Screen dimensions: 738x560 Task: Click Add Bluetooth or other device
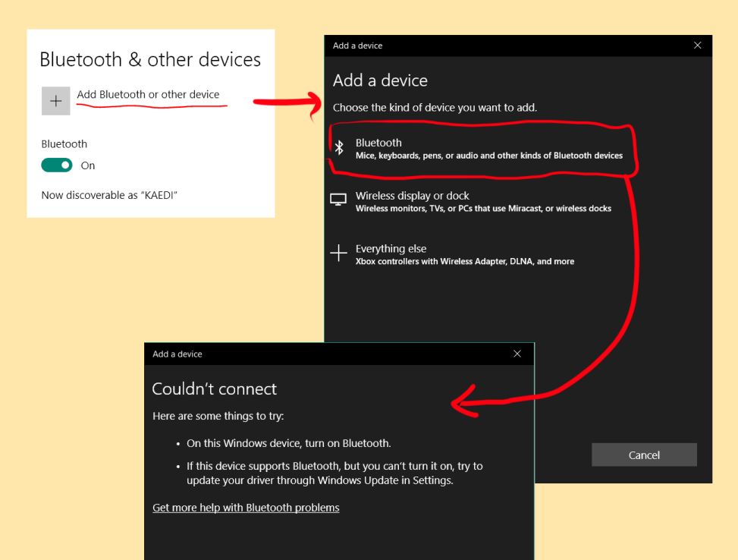[150, 94]
